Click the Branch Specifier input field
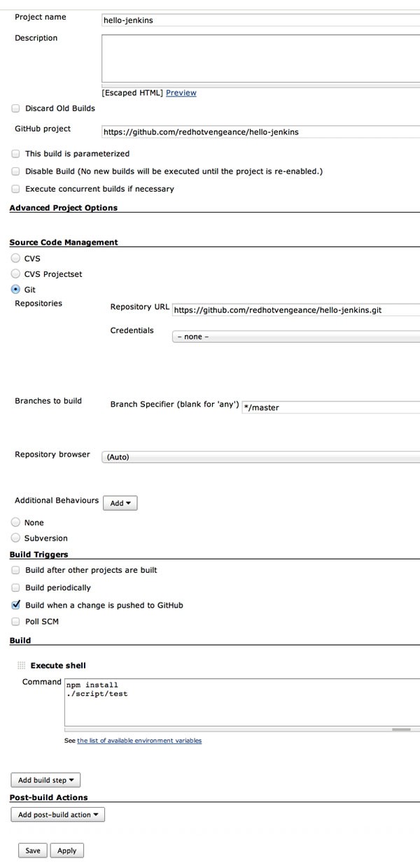The width and height of the screenshot is (420, 868). (x=330, y=407)
